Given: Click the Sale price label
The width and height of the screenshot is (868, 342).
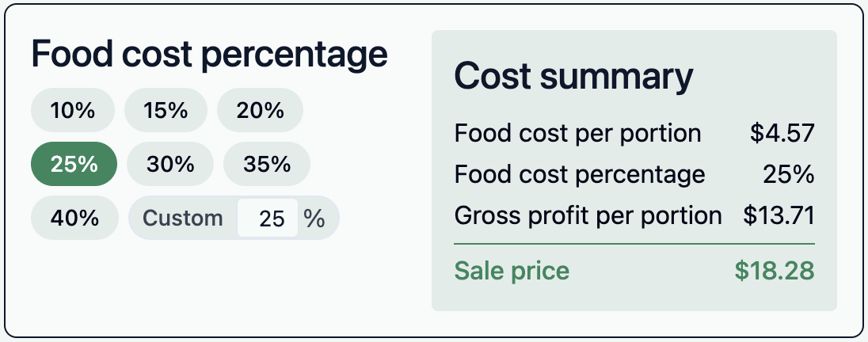Looking at the screenshot, I should pos(512,271).
